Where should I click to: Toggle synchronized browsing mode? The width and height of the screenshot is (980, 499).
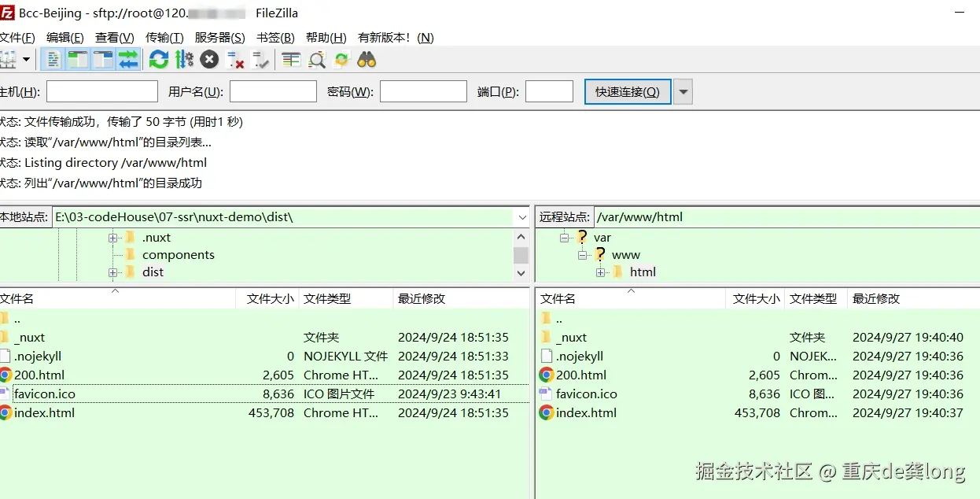341,59
